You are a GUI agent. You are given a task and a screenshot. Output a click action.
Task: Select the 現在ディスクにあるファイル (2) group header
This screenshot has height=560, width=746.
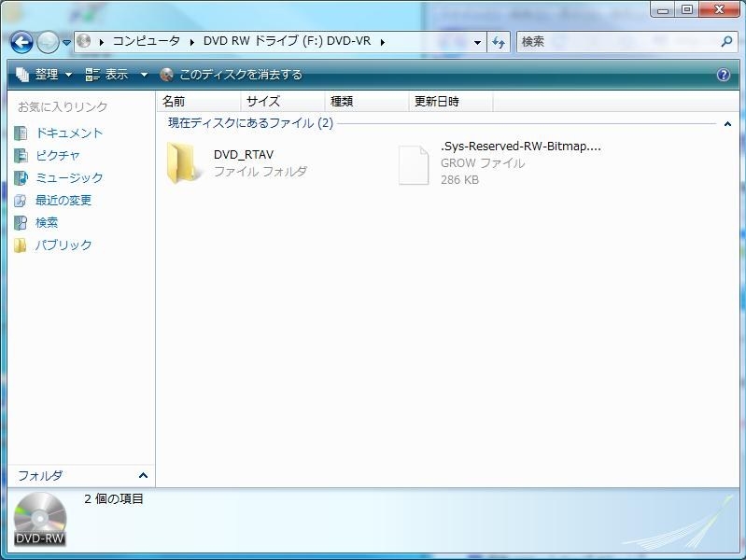[250, 123]
